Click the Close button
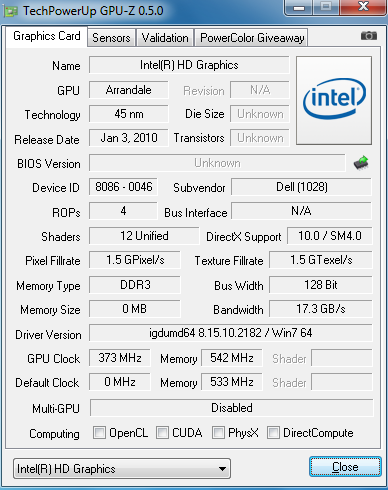Viewport: 388px width, 490px height. coord(345,467)
